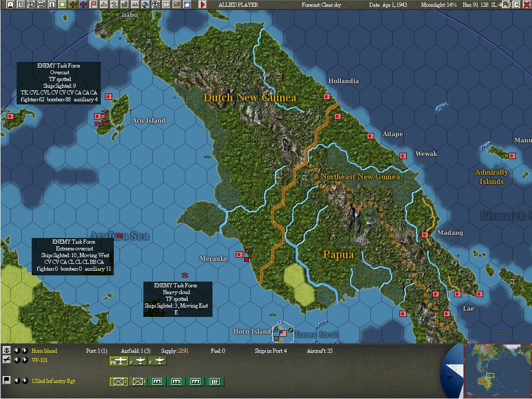Click the double yellow ships toolbar icon

point(114,4)
